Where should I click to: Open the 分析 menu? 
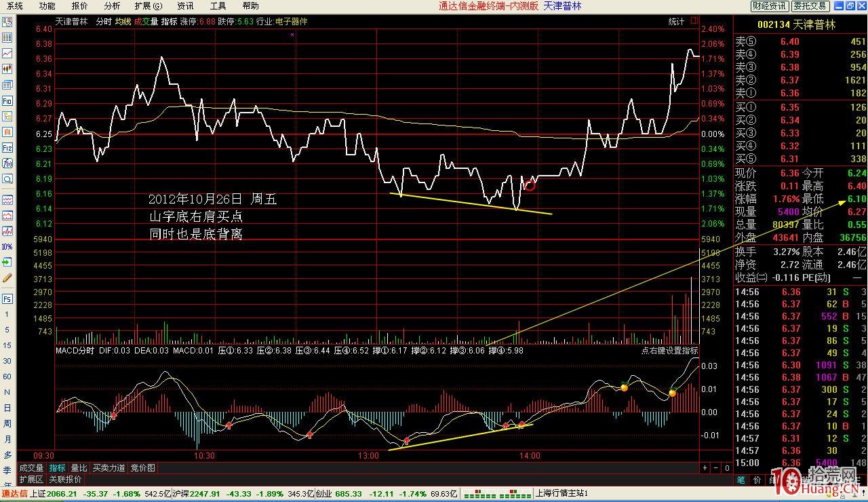coord(112,6)
